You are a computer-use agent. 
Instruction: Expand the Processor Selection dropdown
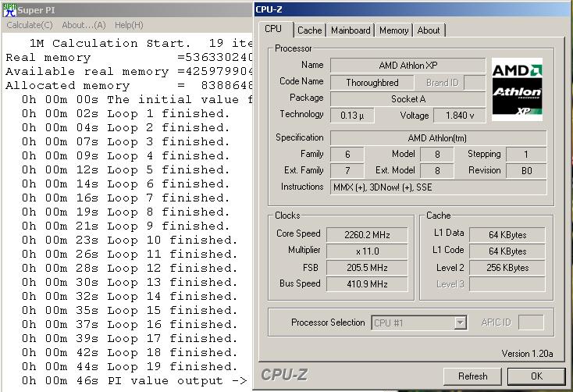(461, 323)
